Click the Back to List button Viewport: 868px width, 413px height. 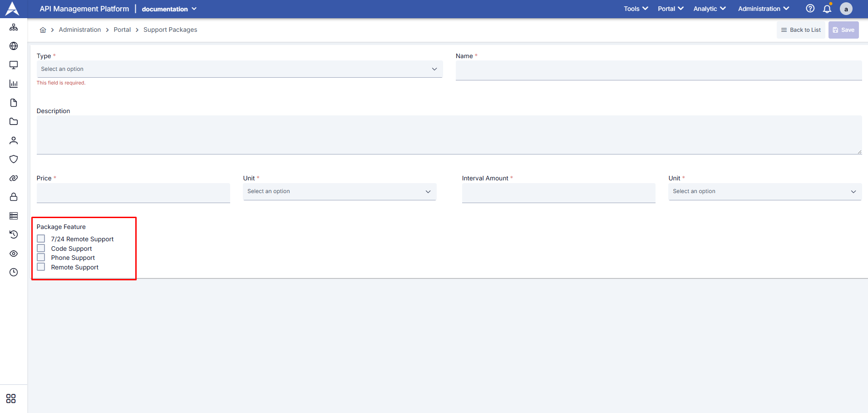801,30
